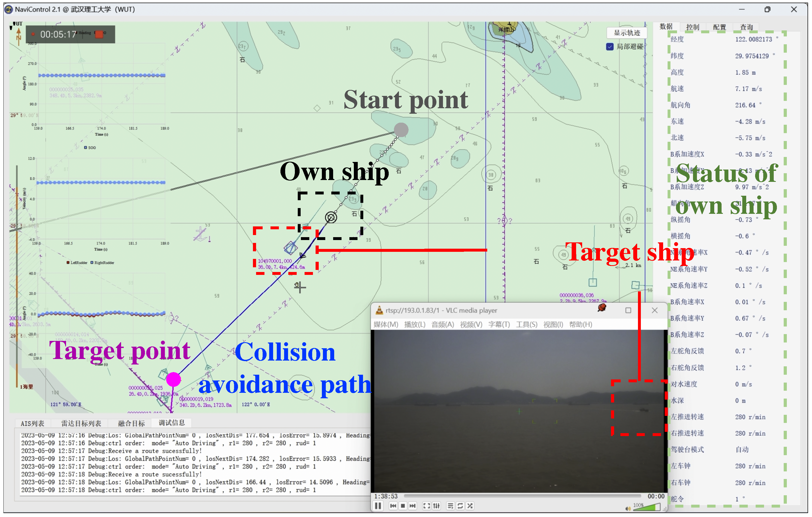Viewport: 812px width, 517px height.
Task: Toggle VLC random shuffle
Action: point(470,506)
